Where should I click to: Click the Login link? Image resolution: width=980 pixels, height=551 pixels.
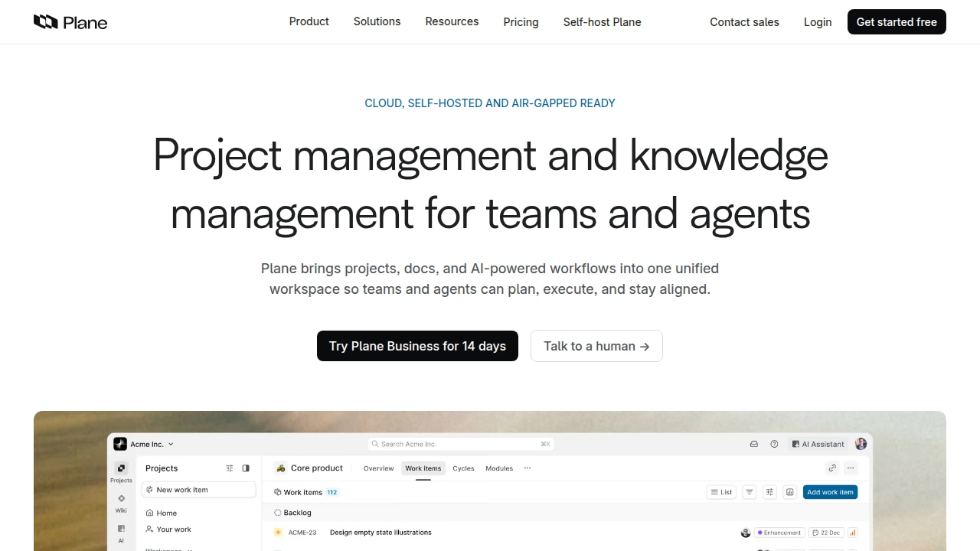click(x=818, y=22)
